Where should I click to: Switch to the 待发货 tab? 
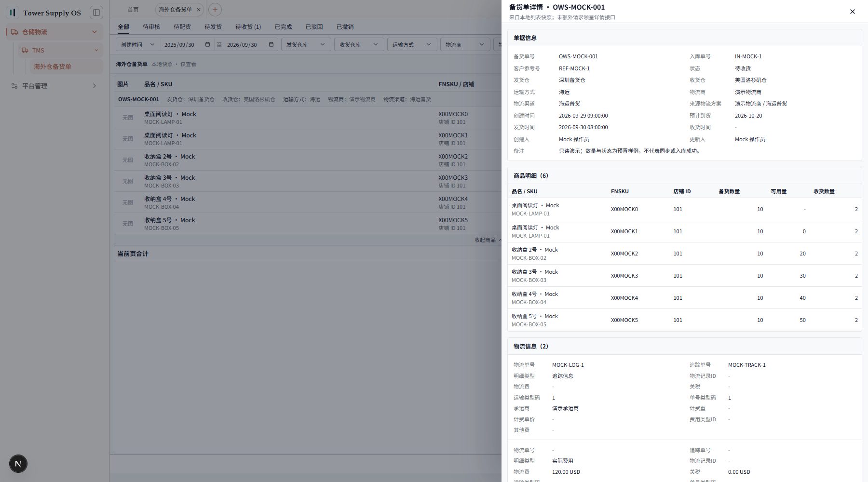(213, 27)
